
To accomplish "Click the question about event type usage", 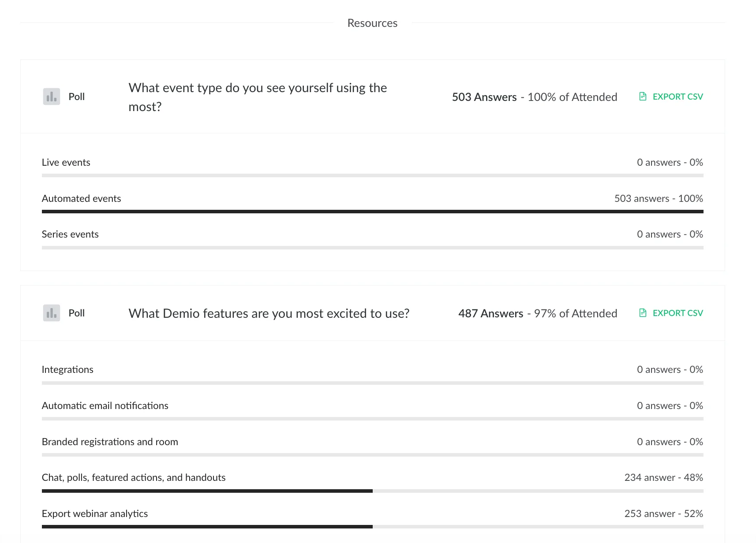I will [258, 97].
